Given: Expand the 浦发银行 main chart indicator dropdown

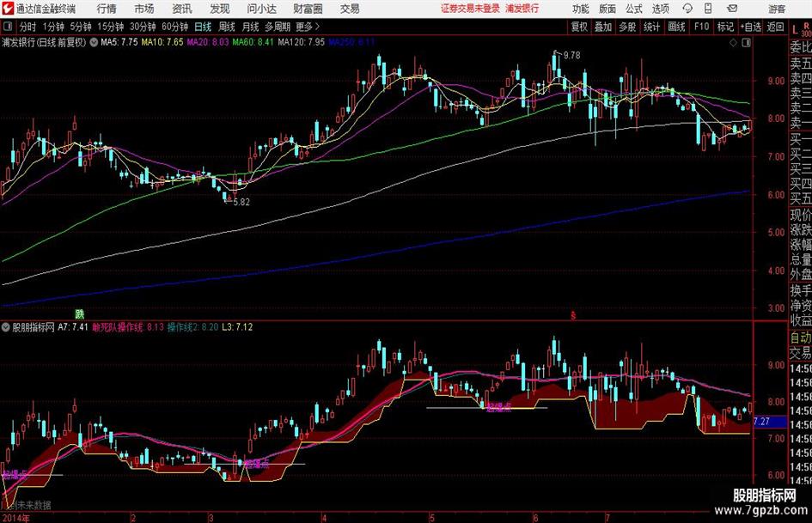Looking at the screenshot, I should (x=93, y=42).
